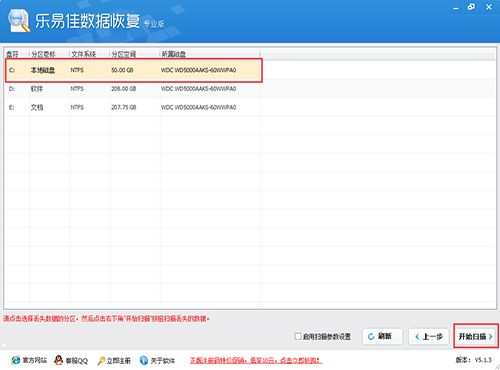Viewport: 500px width, 370px height.
Task: Select the C: drive letter cell
Action: 12,70
